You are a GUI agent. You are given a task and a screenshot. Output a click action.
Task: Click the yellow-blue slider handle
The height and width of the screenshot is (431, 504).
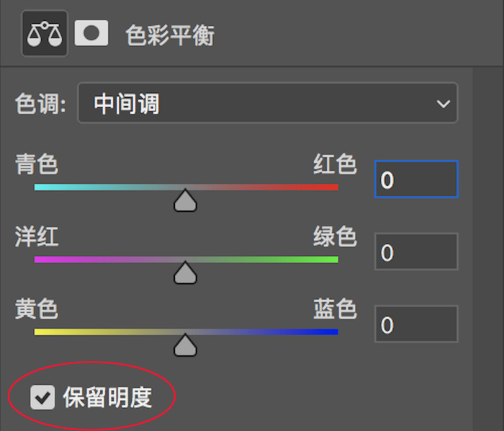pyautogui.click(x=185, y=345)
